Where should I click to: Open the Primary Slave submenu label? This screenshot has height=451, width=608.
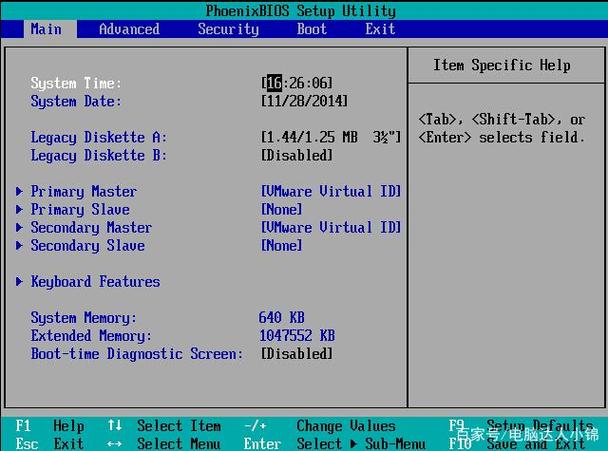pyautogui.click(x=80, y=210)
